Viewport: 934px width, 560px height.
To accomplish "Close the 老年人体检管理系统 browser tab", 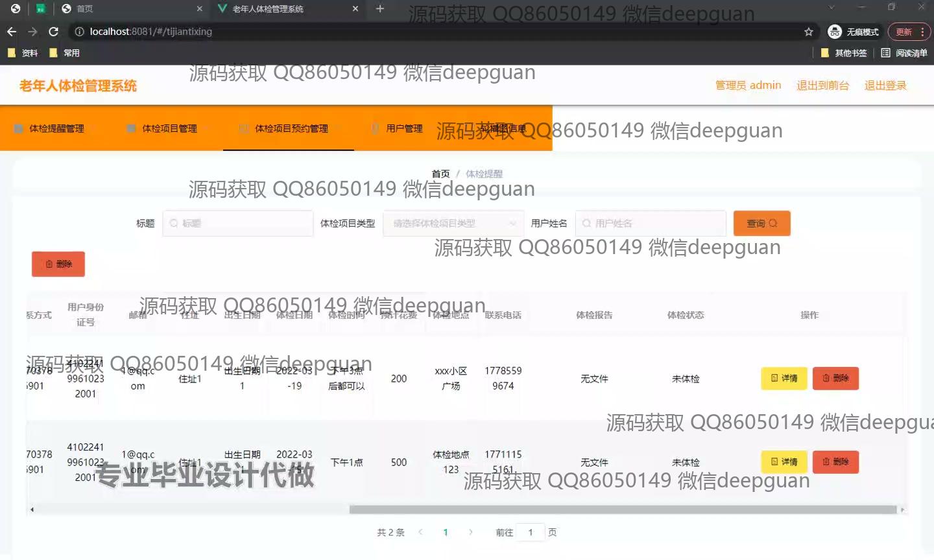I will (x=355, y=8).
